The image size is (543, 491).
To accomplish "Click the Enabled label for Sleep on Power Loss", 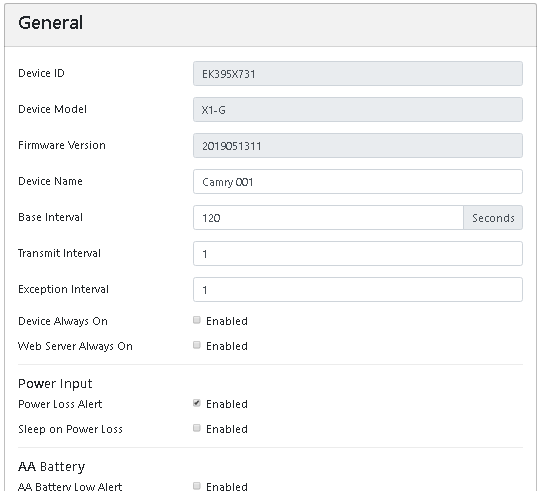I will tap(227, 429).
